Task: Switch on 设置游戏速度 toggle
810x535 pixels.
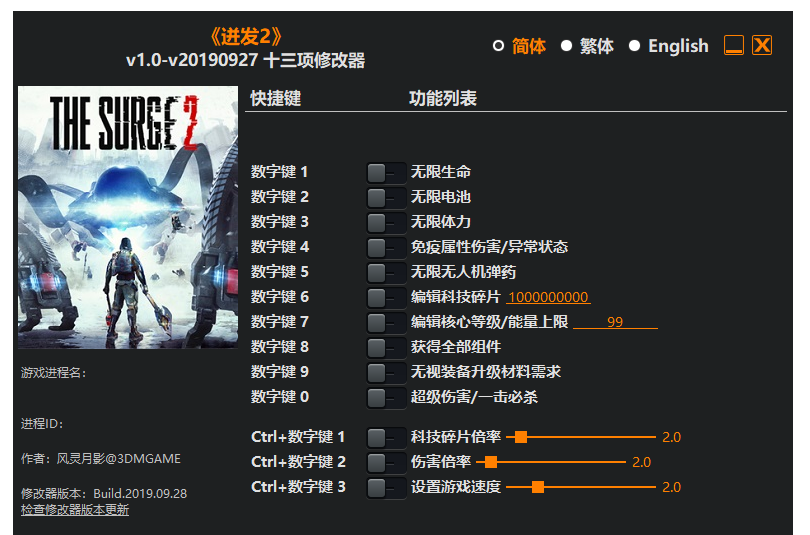Action: [x=386, y=487]
